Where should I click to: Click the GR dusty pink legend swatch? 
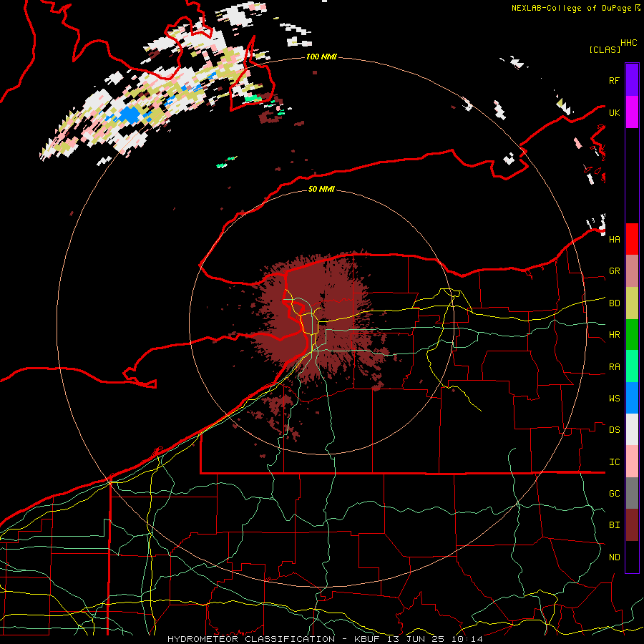pyautogui.click(x=632, y=271)
